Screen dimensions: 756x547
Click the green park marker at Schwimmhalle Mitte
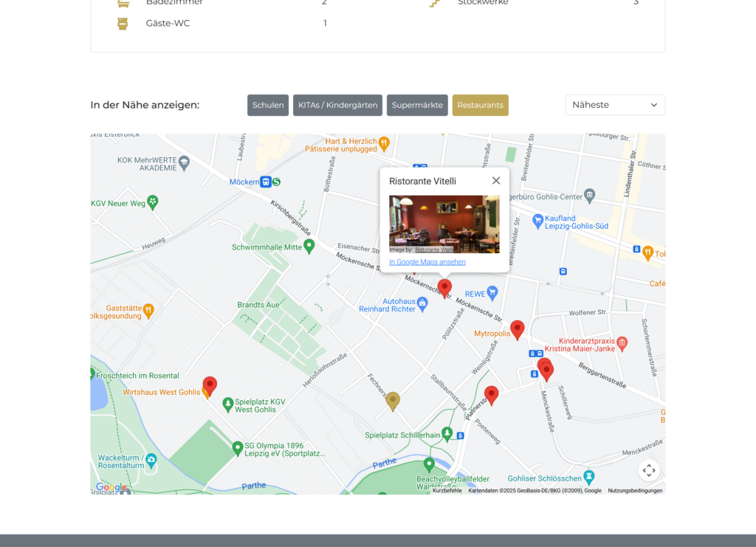point(310,246)
